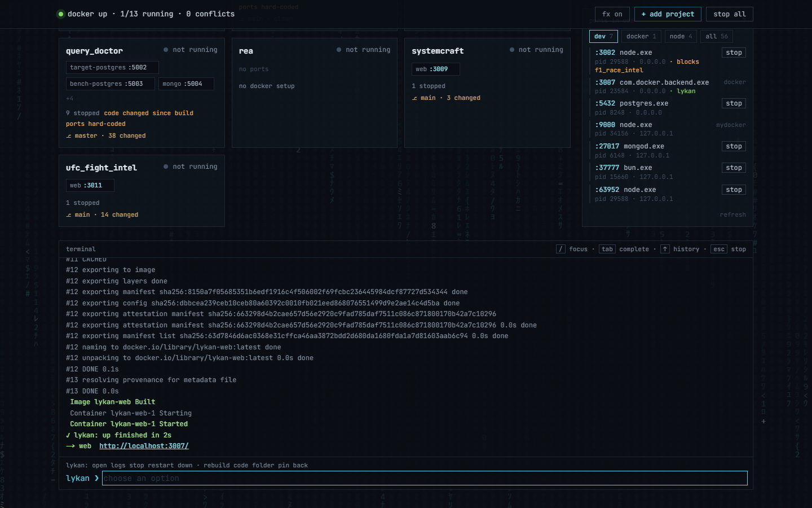Select the rea project title
Image resolution: width=812 pixels, height=508 pixels.
pyautogui.click(x=246, y=51)
